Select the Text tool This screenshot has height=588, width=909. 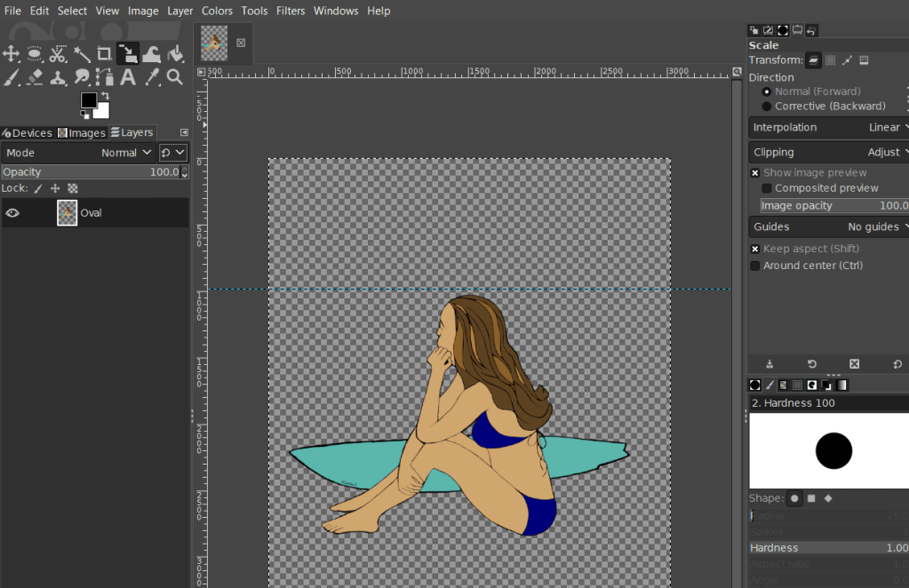[x=128, y=78]
